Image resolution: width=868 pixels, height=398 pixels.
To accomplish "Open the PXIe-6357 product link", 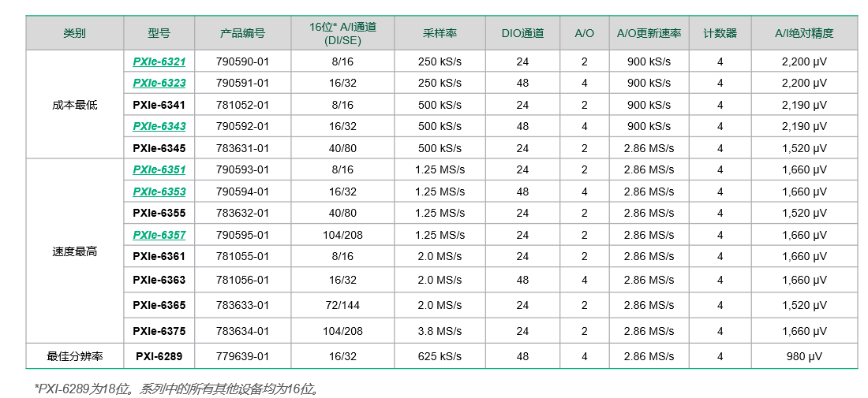I will pyautogui.click(x=159, y=235).
